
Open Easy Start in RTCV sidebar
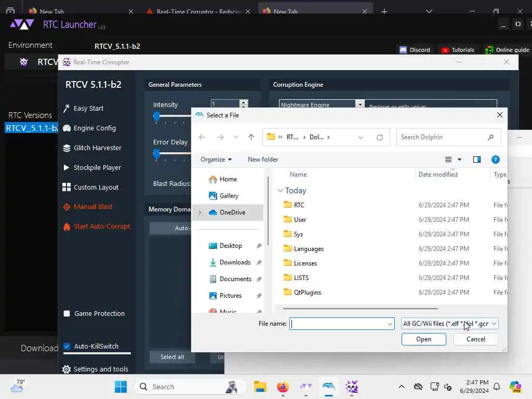tap(83, 108)
